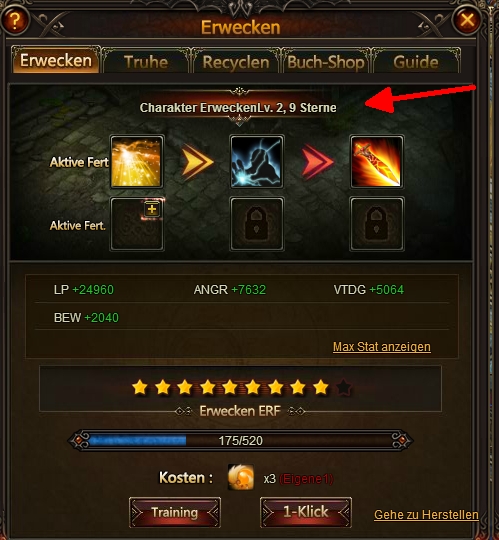Click the right locked skill slot
Viewport: 499px width, 540px height.
[x=377, y=224]
